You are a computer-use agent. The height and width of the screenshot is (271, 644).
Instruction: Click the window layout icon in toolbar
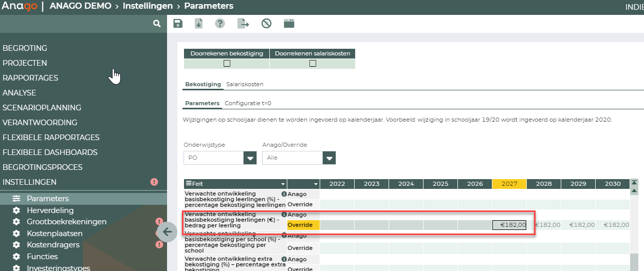point(289,23)
